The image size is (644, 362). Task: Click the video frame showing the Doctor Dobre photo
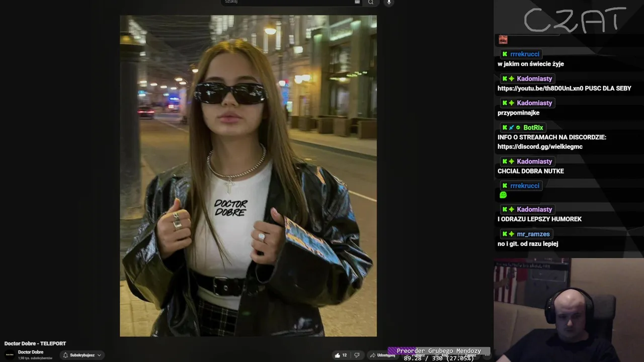pyautogui.click(x=248, y=176)
